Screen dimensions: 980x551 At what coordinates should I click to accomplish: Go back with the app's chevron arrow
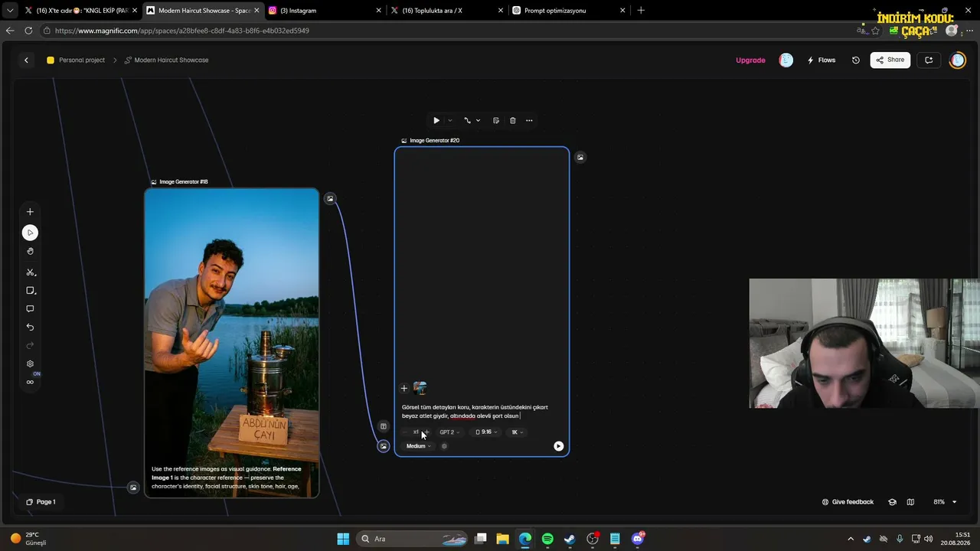tap(26, 60)
